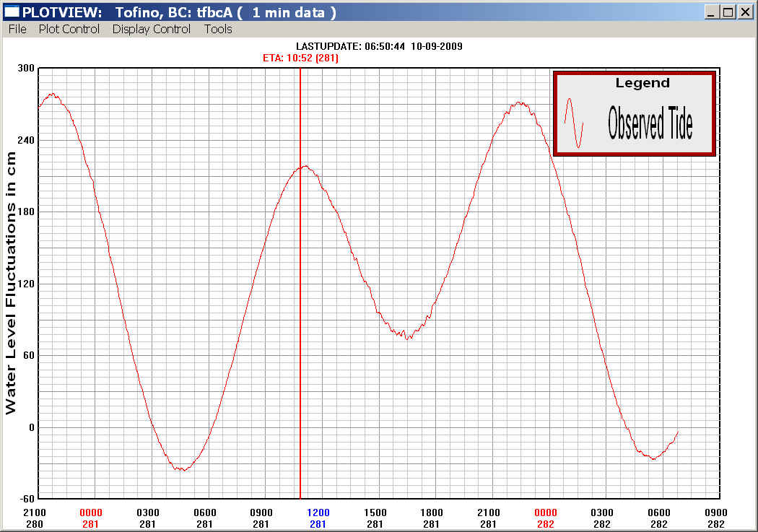Click the red 0000 281 time label
Image resolution: width=758 pixels, height=532 pixels.
91,518
